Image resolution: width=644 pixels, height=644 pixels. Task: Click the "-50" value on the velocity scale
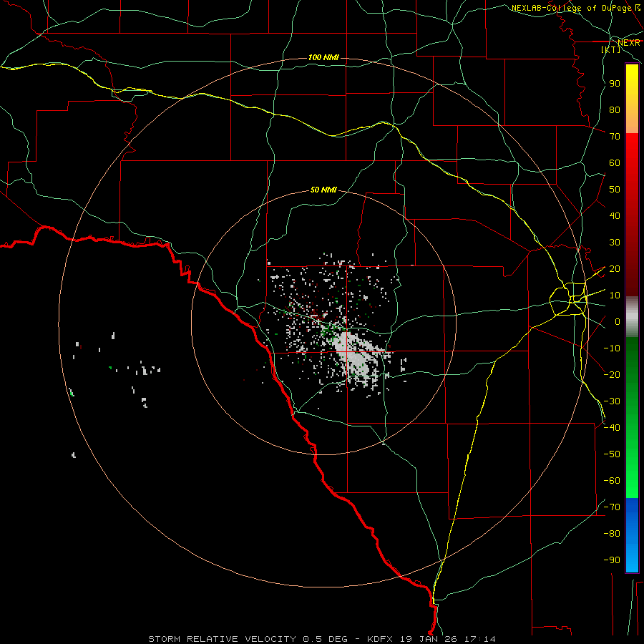click(x=612, y=454)
